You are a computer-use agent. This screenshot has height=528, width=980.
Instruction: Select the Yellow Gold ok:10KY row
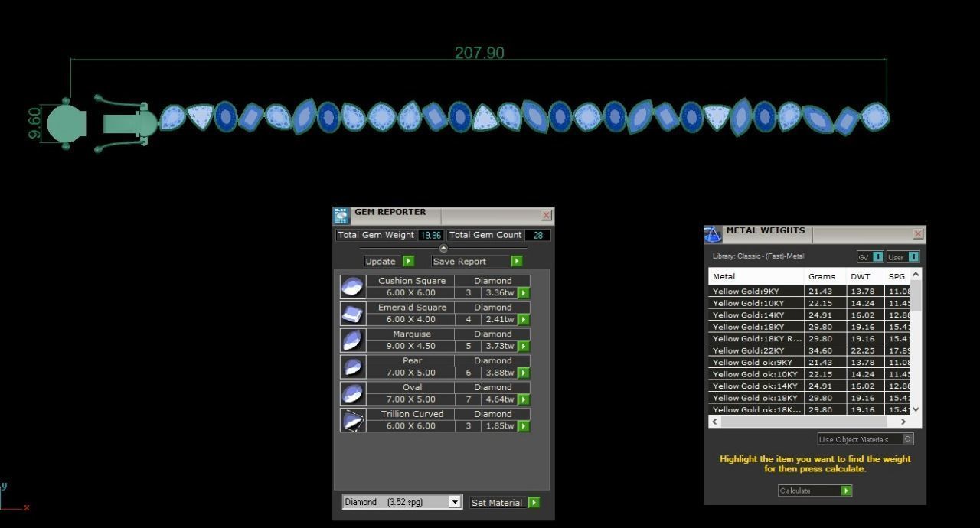[x=809, y=374]
